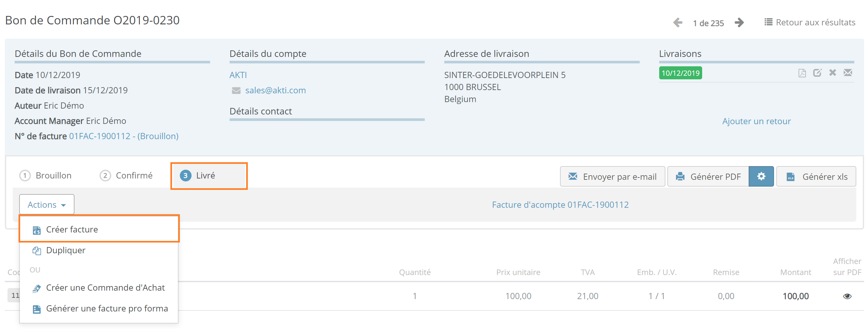Open invoice link 01FAC-1900112 (Brouillon)

(124, 136)
